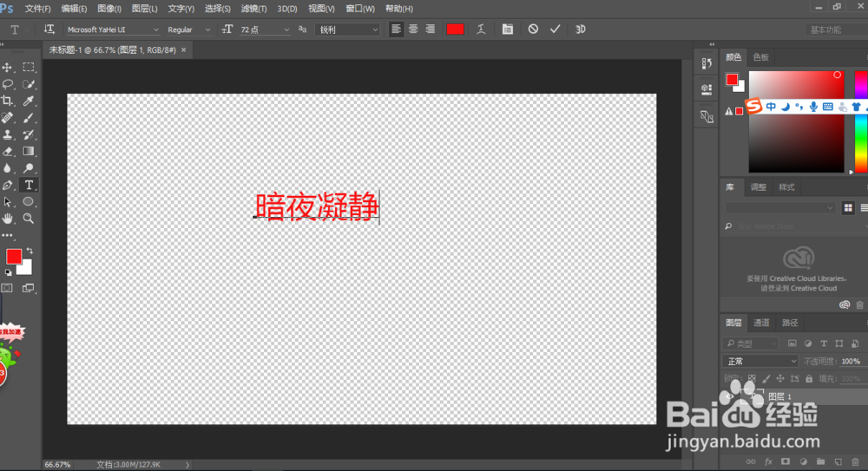Viewport: 868px width, 471px height.
Task: Open the 图层(L) menu
Action: point(144,9)
